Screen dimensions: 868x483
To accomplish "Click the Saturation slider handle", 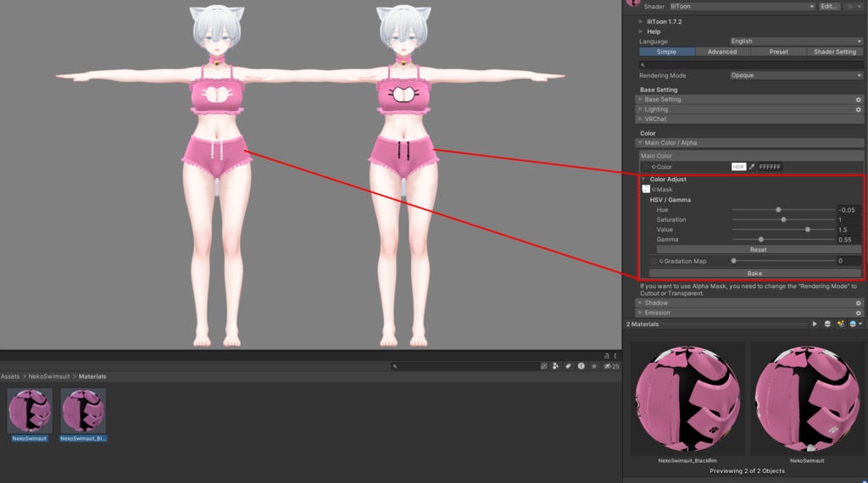I will pos(783,219).
